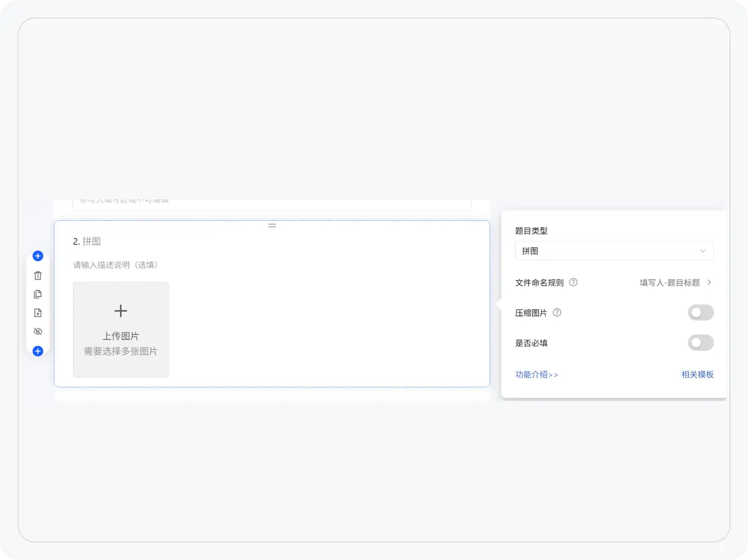This screenshot has height=560, width=748.
Task: Click the 压缩图片 label
Action: 532,313
